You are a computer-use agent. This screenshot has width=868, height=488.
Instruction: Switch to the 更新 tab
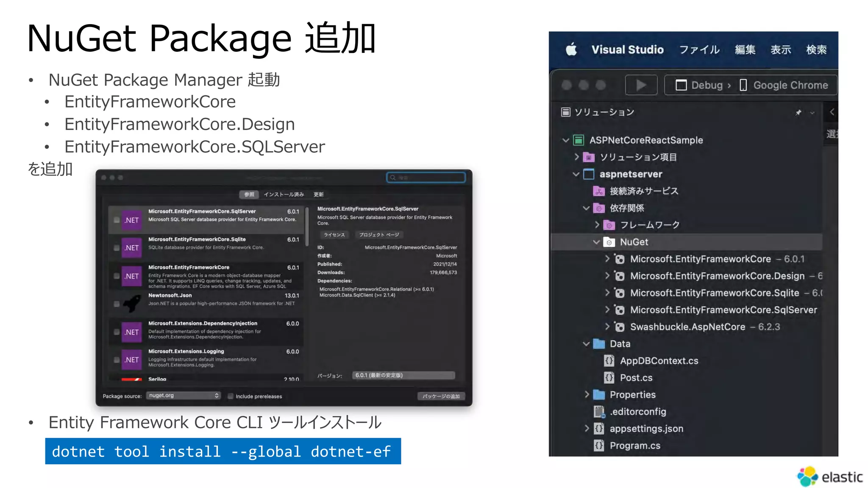(x=319, y=194)
